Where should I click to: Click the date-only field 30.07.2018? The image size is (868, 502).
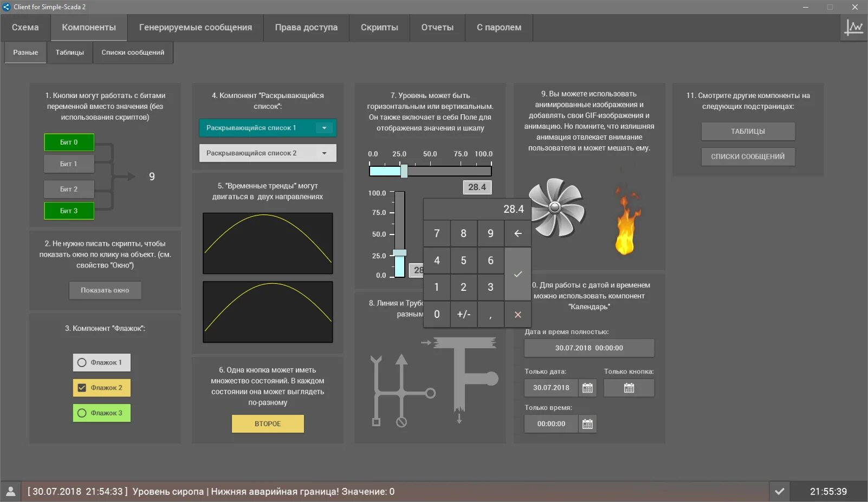point(551,388)
